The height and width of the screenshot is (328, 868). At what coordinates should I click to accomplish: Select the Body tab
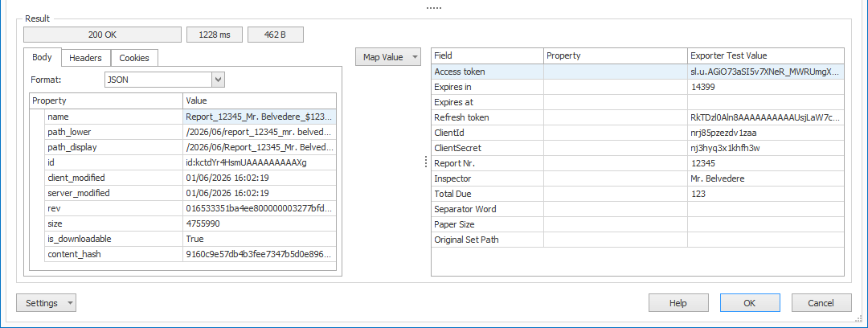click(42, 57)
